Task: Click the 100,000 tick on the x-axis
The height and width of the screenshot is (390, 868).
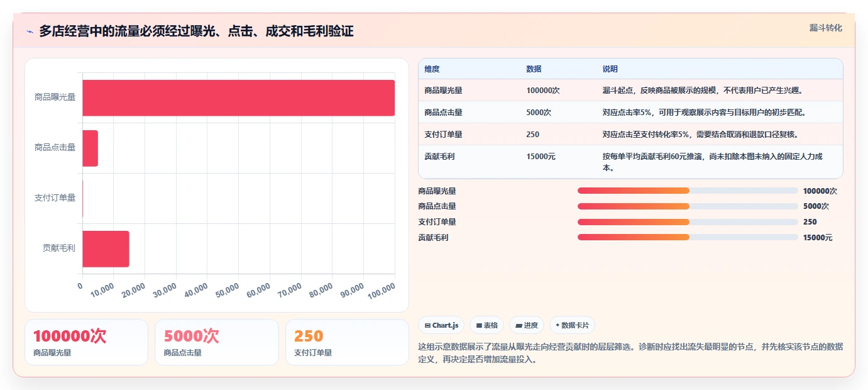Action: [x=382, y=291]
